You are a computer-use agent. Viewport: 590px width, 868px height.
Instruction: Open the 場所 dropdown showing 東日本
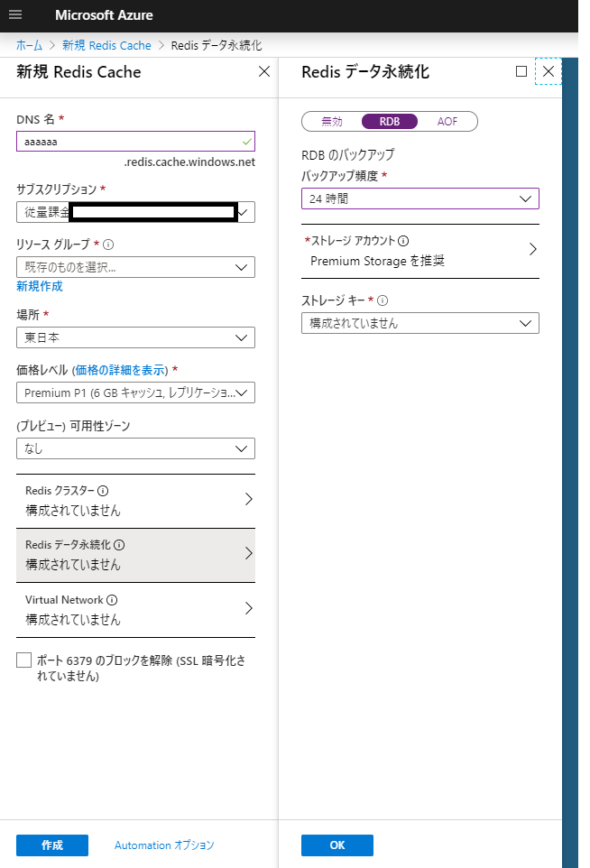pos(135,337)
